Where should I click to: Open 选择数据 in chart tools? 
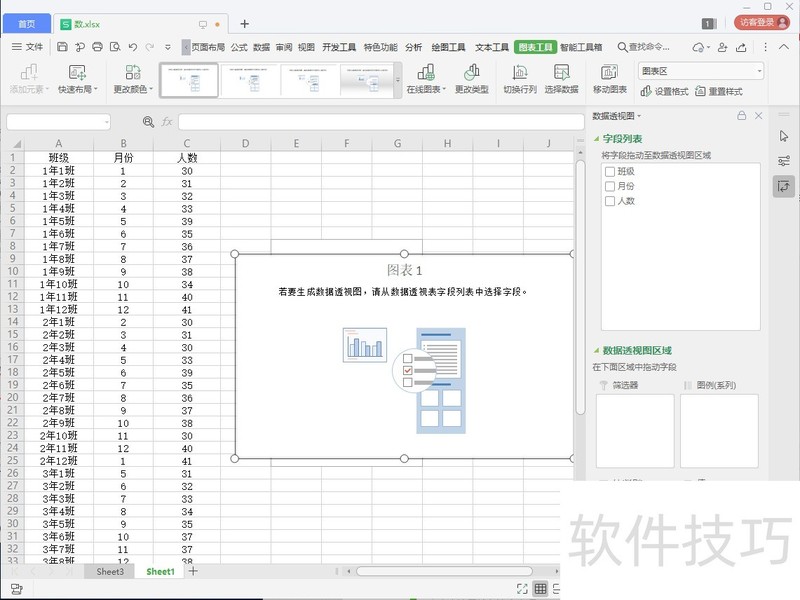(560, 78)
